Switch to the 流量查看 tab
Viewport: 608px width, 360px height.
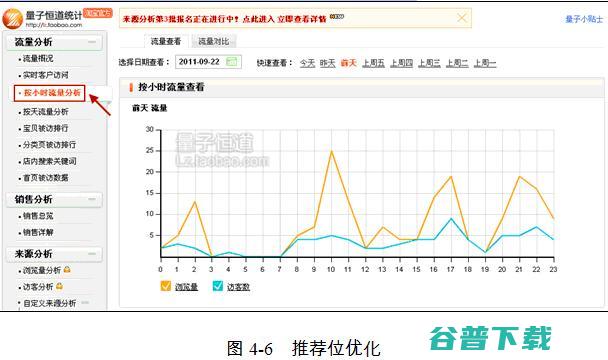[166, 41]
